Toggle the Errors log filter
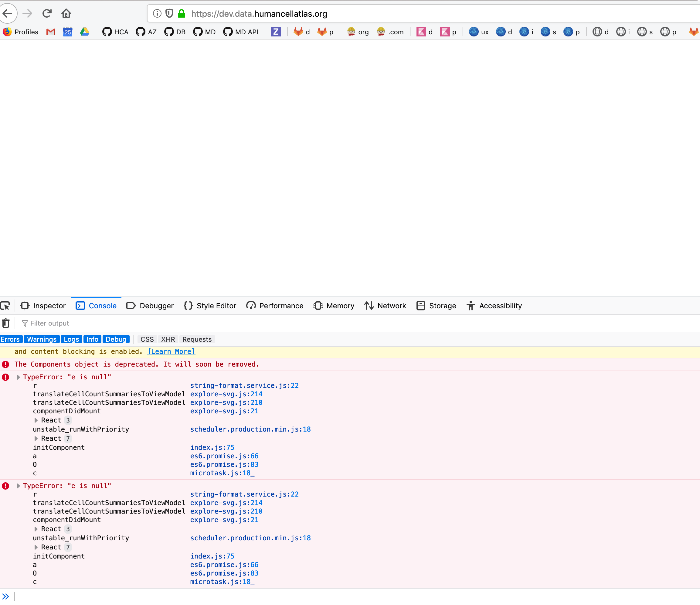 pyautogui.click(x=11, y=339)
